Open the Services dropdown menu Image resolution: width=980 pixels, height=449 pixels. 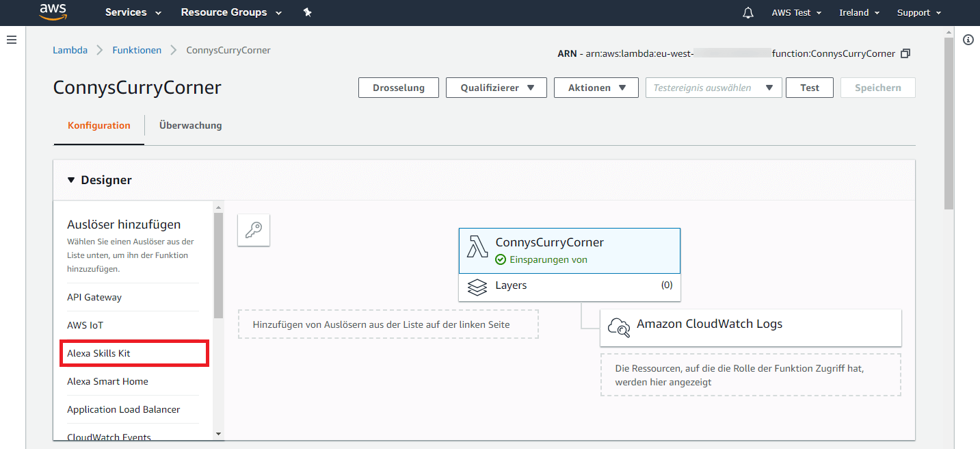133,12
